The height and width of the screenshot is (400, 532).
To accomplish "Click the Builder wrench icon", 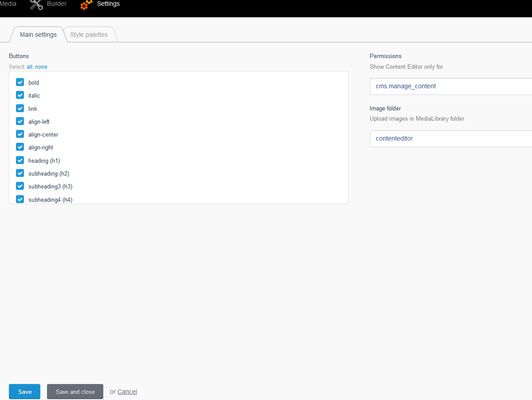I will 36,5.
